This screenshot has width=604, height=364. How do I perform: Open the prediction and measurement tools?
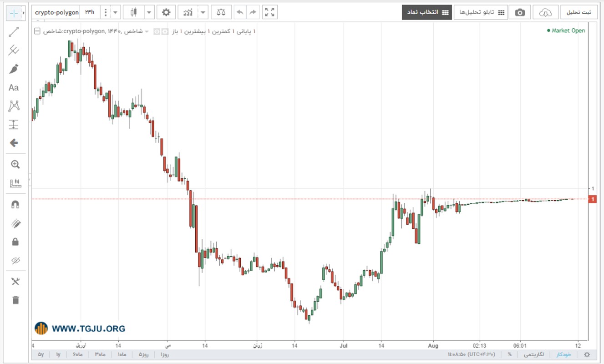[14, 125]
